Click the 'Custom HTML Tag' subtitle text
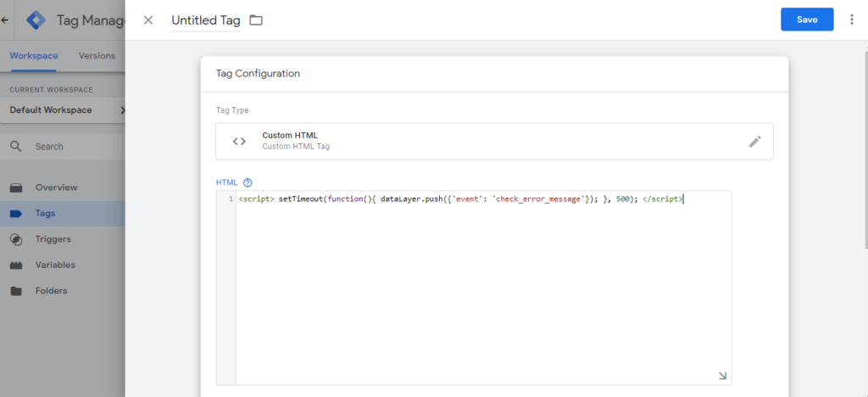868x397 pixels. 296,147
